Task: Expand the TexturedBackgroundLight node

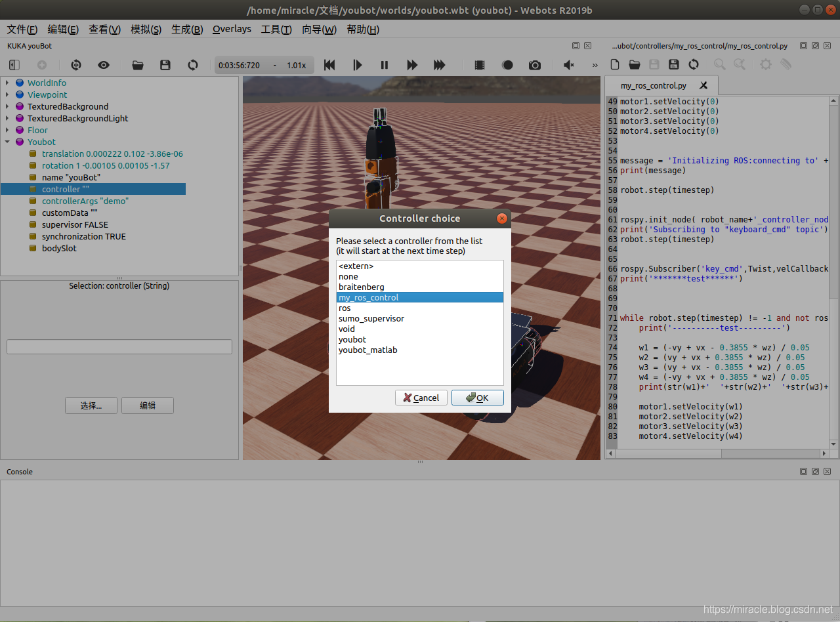Action: [x=7, y=118]
